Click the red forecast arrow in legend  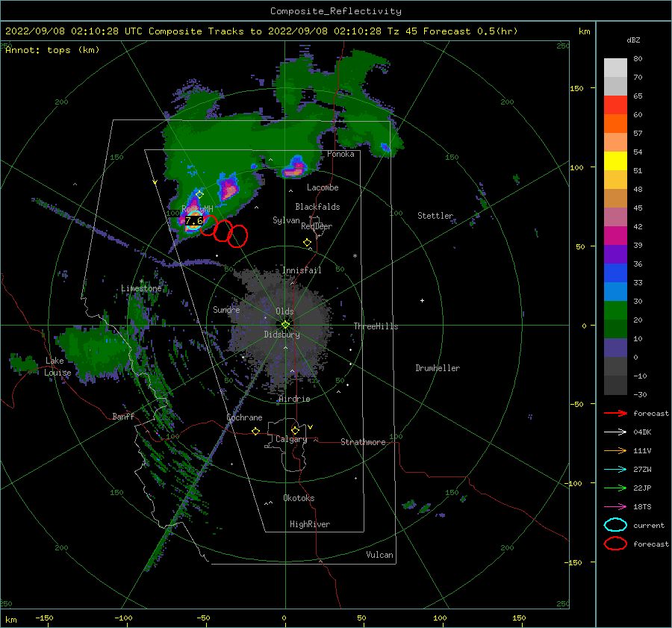pyautogui.click(x=615, y=413)
